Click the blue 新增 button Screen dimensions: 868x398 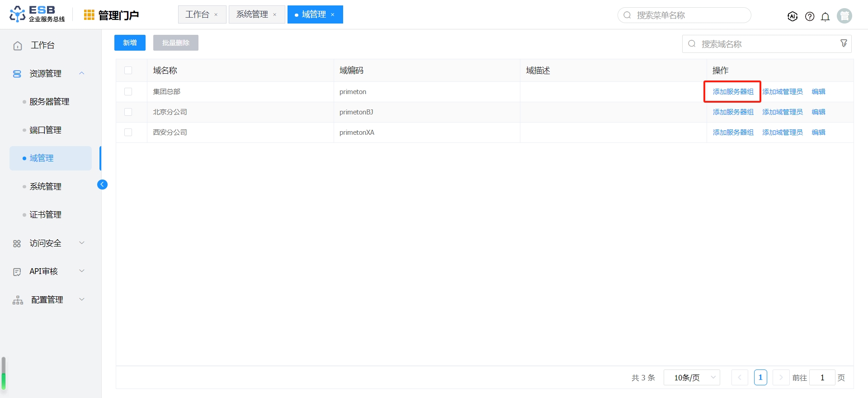tap(130, 43)
